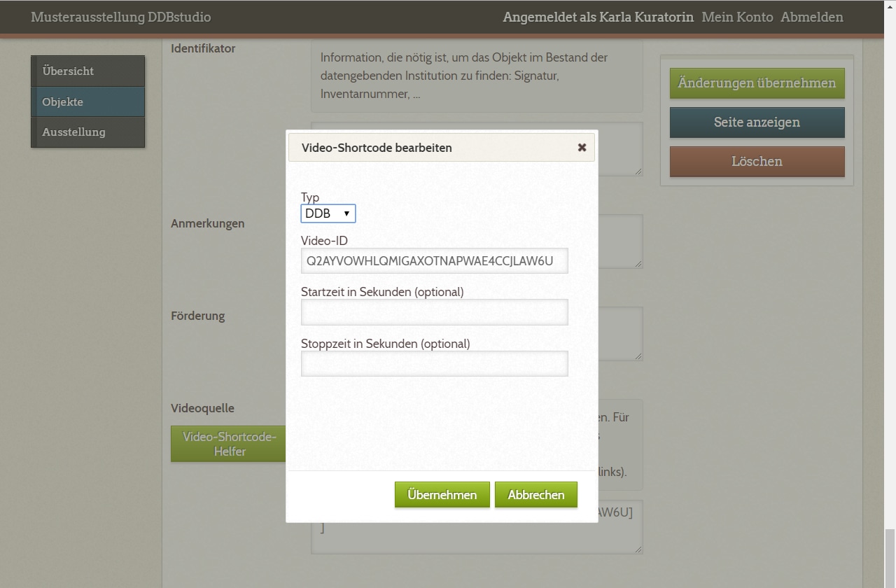Viewport: 896px width, 588px height.
Task: Click the page vertical scrollbar thumb
Action: pyautogui.click(x=890, y=558)
